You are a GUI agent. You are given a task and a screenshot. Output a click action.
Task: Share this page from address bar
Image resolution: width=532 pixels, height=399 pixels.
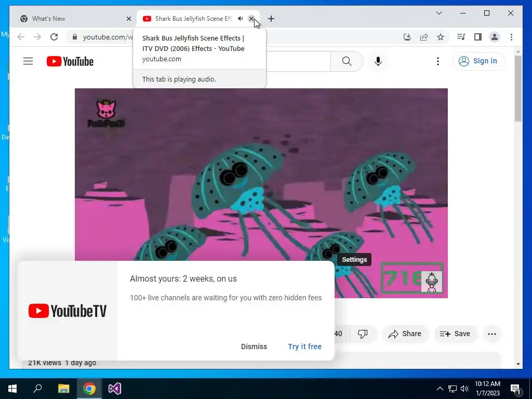[424, 37]
